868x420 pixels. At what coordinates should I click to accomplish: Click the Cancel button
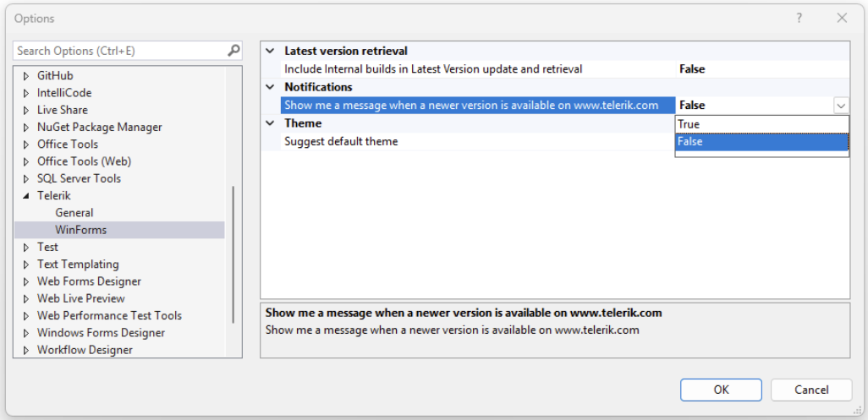811,390
